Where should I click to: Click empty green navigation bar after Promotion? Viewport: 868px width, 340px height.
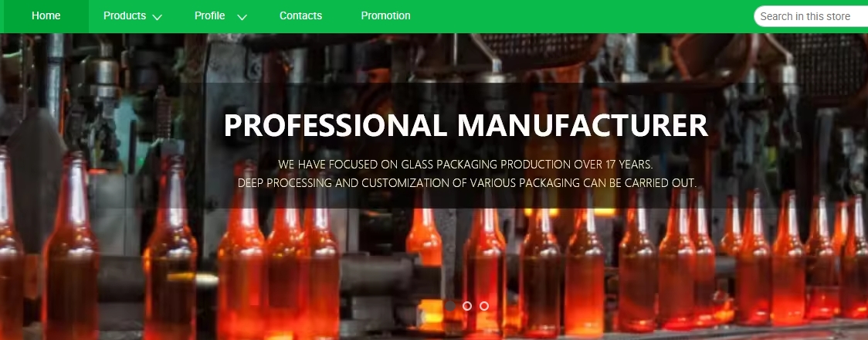[x=581, y=16]
